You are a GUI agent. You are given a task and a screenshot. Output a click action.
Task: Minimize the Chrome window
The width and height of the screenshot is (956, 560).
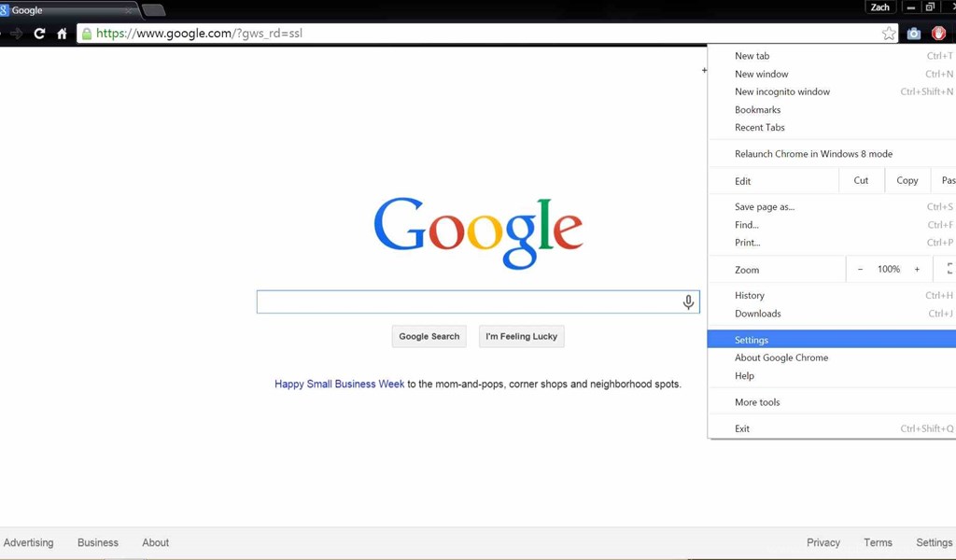pyautogui.click(x=911, y=7)
